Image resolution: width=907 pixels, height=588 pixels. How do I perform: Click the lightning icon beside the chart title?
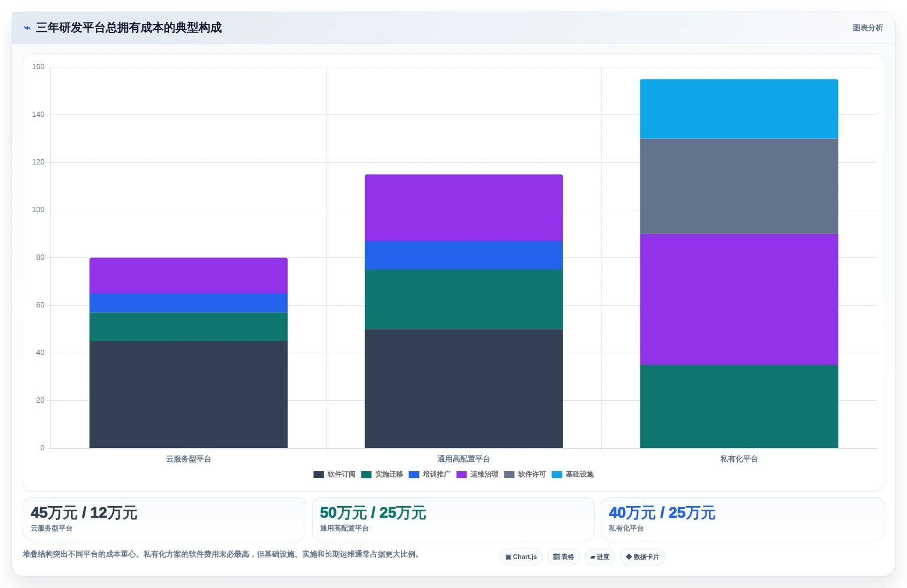[x=27, y=28]
